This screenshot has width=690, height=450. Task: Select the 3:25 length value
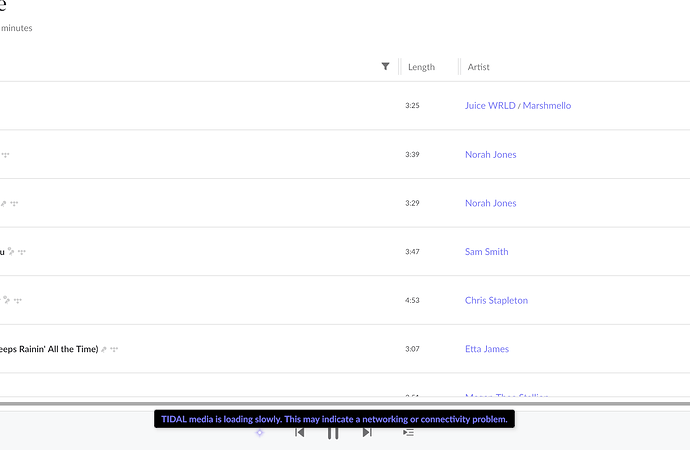click(412, 106)
